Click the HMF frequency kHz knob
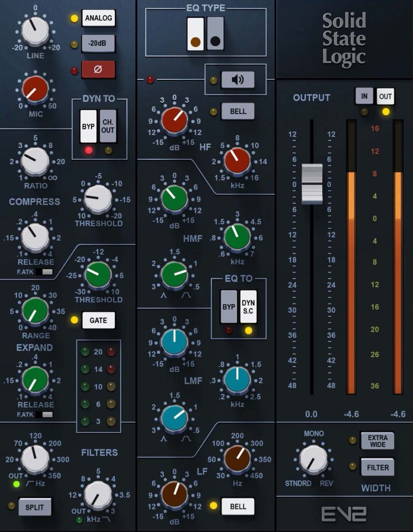Viewport: 413px width, 532px height. point(237,237)
